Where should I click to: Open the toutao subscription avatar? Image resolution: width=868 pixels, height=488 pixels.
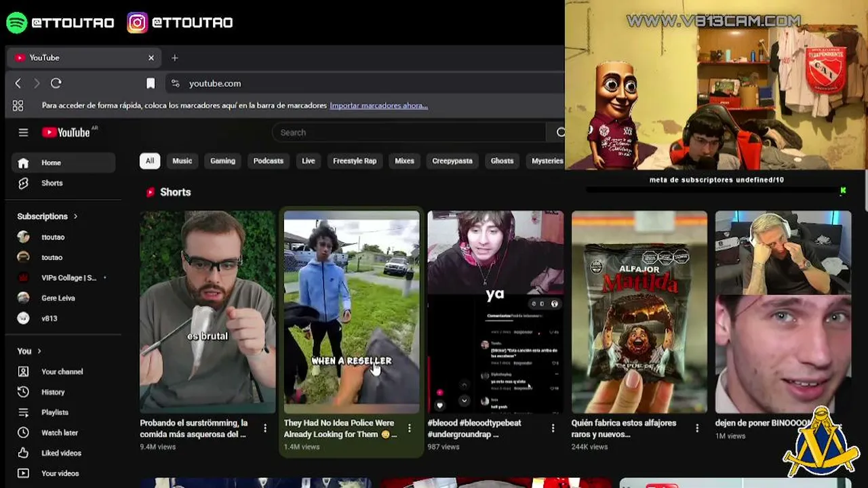click(x=24, y=258)
